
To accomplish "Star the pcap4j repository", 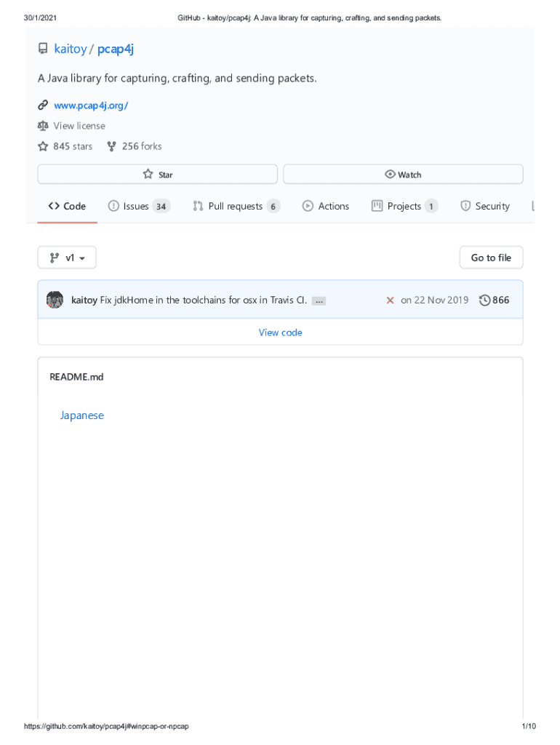I will [157, 175].
